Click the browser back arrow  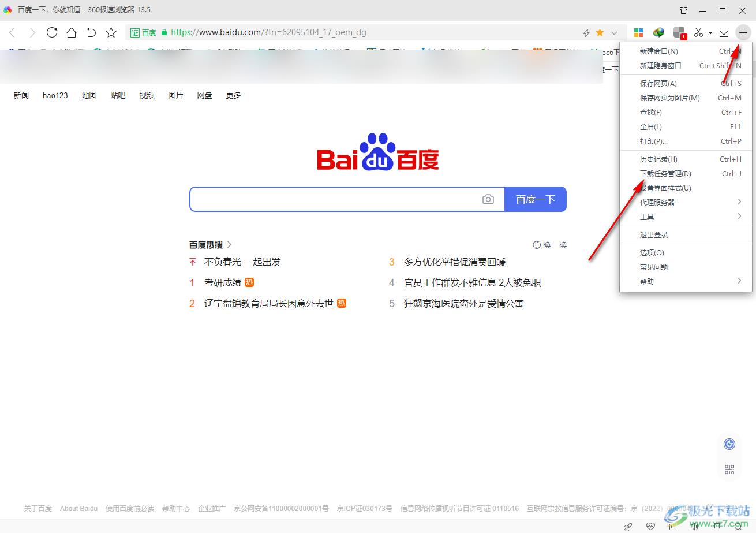(x=13, y=33)
